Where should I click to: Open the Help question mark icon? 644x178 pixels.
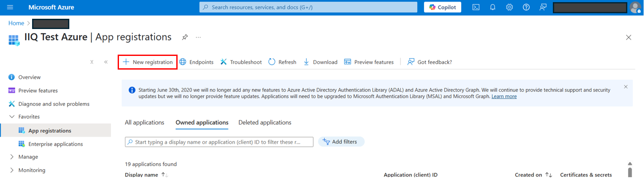pos(526,7)
